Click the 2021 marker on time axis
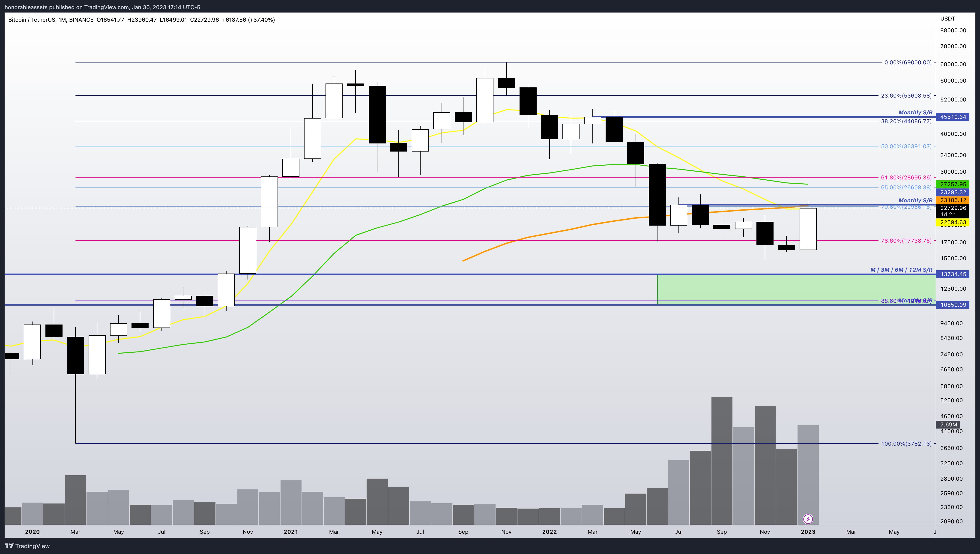The height and width of the screenshot is (554, 980). (291, 532)
